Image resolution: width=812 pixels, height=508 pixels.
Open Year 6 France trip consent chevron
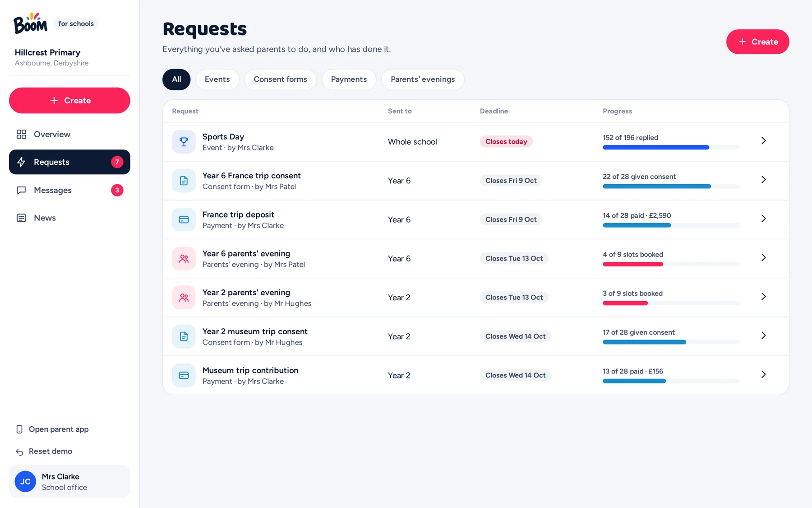click(763, 179)
